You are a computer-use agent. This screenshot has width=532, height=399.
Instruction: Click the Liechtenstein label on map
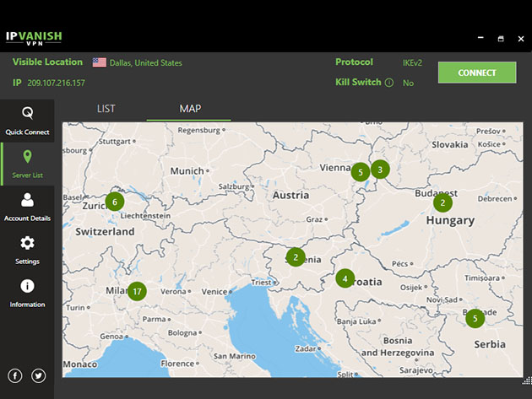(145, 216)
